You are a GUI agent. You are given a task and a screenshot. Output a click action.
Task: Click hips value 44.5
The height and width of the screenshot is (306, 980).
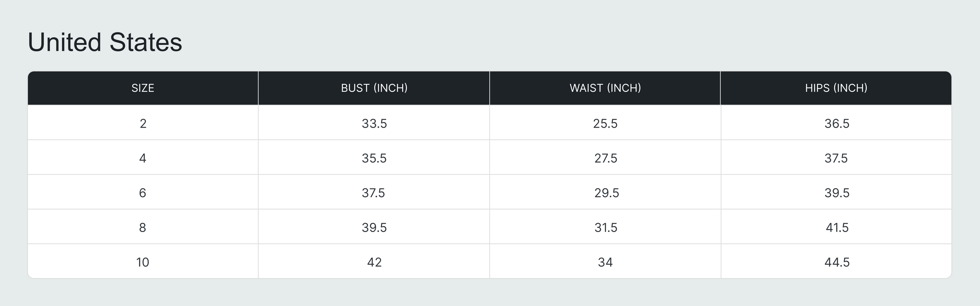(x=837, y=262)
